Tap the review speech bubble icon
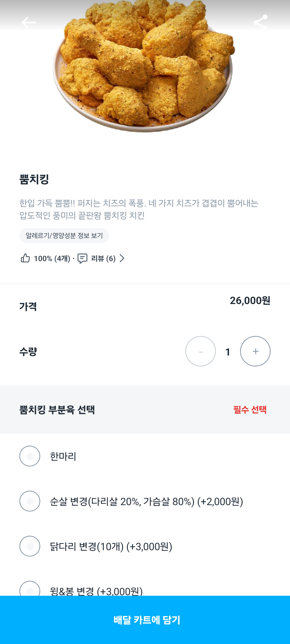Viewport: 290px width, 644px height. tap(82, 258)
